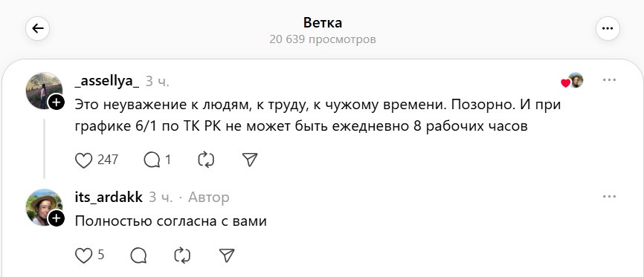Like the _assellya_ comment

(x=84, y=160)
